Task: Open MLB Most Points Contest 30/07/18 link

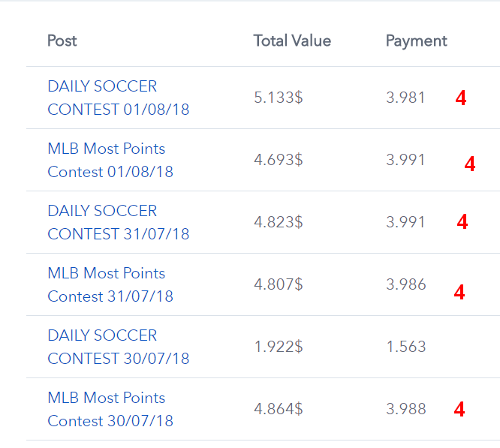Action: click(110, 409)
